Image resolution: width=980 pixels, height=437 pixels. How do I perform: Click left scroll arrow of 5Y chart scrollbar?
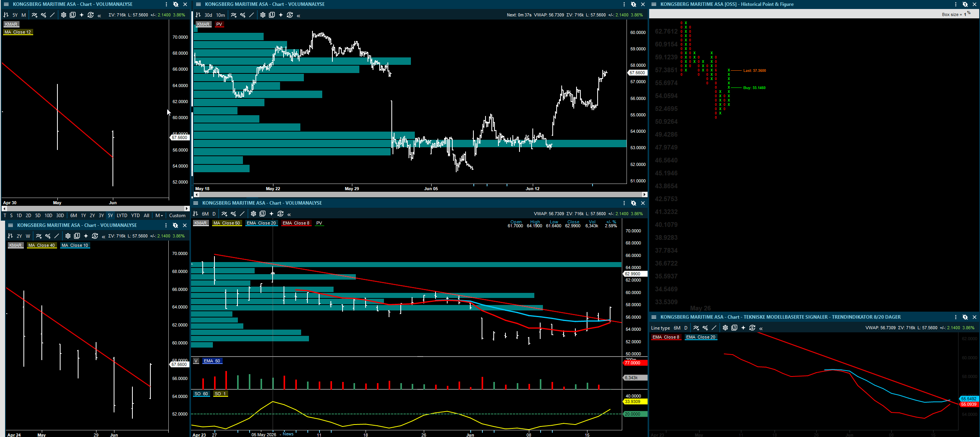pos(4,209)
